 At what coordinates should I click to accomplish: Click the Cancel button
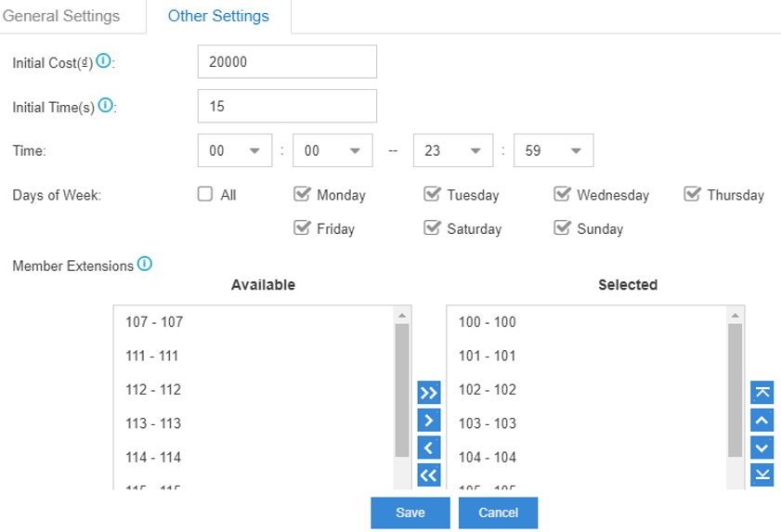(498, 513)
